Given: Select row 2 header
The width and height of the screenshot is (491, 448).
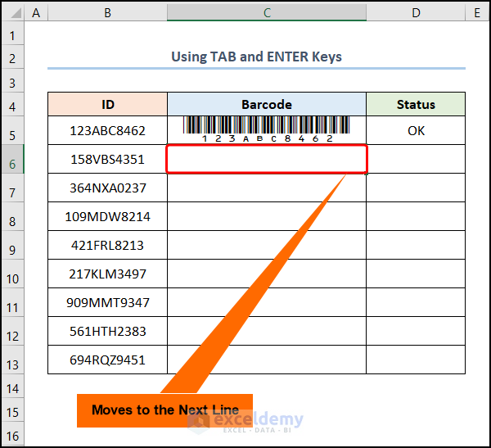Looking at the screenshot, I should (12, 57).
